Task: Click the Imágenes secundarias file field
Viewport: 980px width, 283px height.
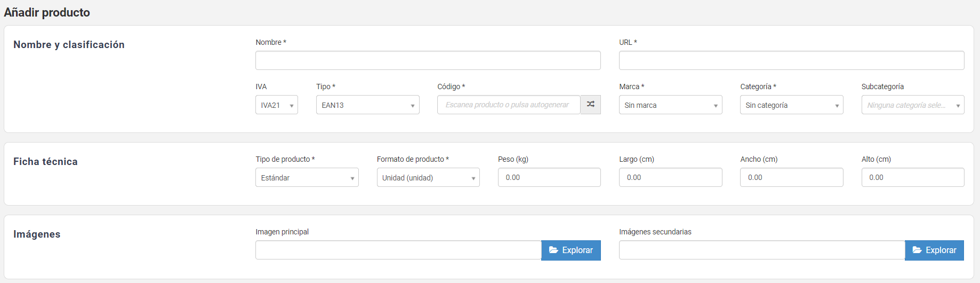Action: [762, 250]
